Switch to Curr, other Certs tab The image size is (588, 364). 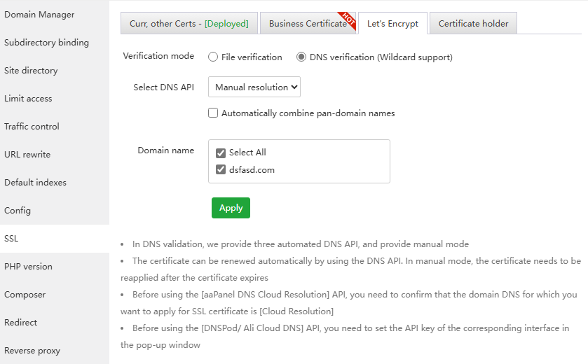point(189,23)
